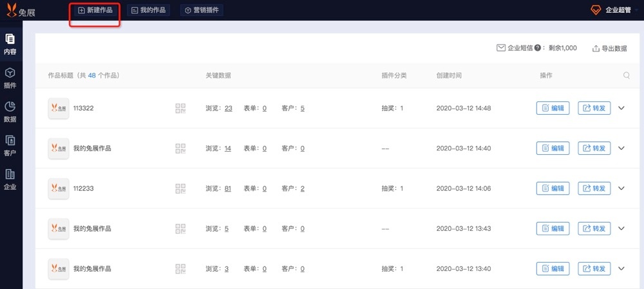Click the search magnifier in table header
This screenshot has width=644, height=289.
tap(627, 75)
